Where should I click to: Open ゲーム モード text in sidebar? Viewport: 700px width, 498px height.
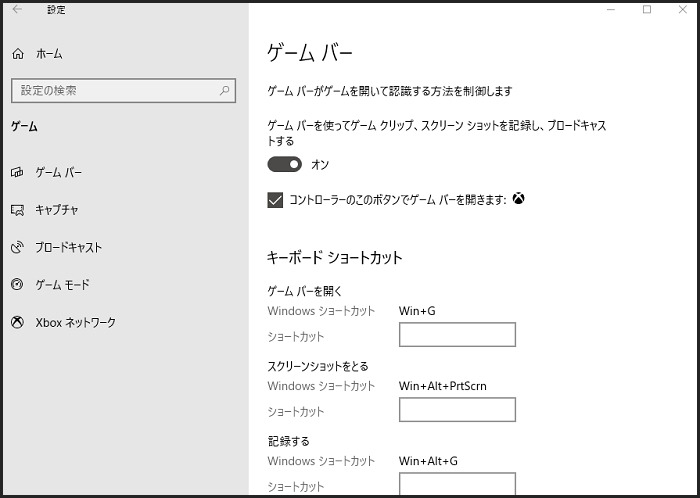click(62, 285)
